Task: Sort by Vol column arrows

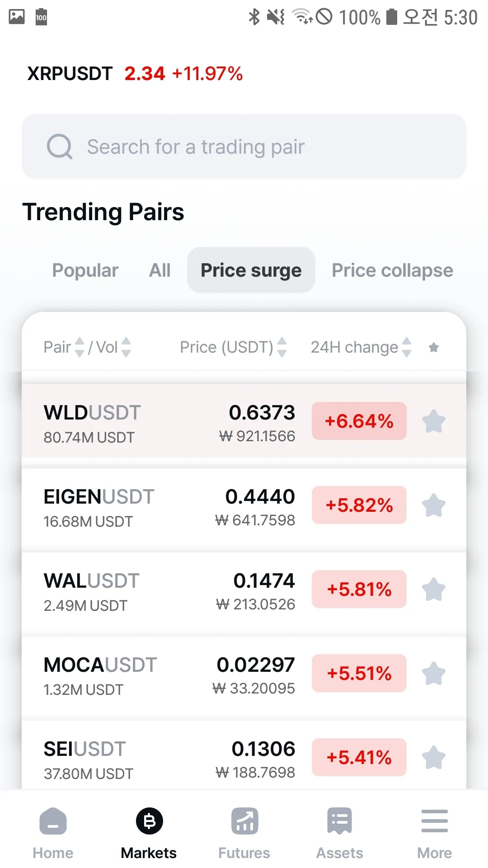Action: pyautogui.click(x=127, y=347)
